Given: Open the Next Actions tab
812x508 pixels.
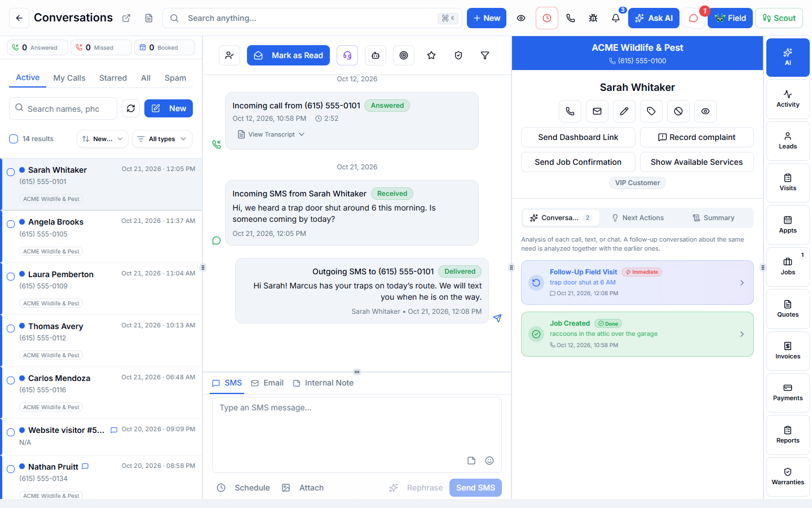Looking at the screenshot, I should click(637, 218).
